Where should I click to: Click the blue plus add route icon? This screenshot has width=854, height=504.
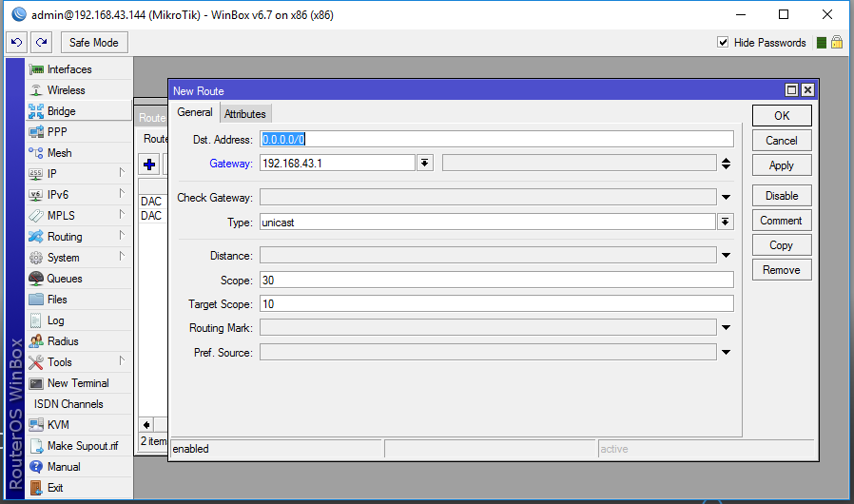pyautogui.click(x=149, y=164)
